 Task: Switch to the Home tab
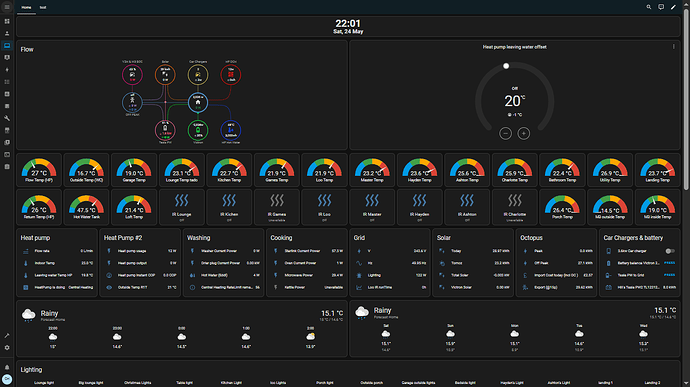pyautogui.click(x=26, y=7)
